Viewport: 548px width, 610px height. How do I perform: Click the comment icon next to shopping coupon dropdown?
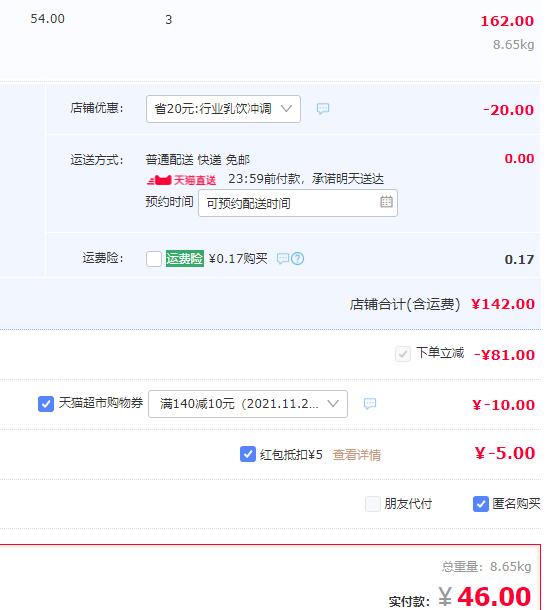click(370, 403)
